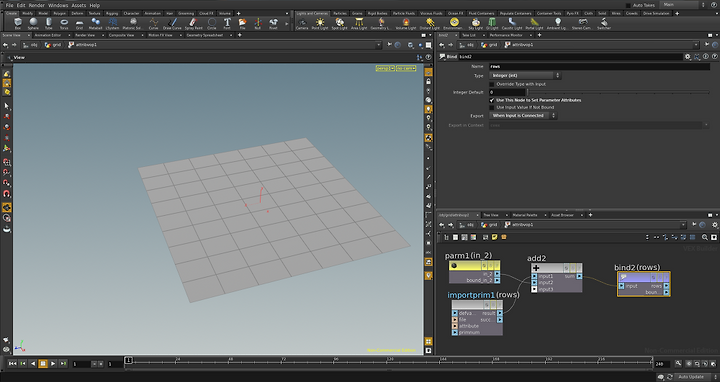Add a Caustic Light from the shelf
Image resolution: width=720 pixels, height=382 pixels.
point(512,23)
